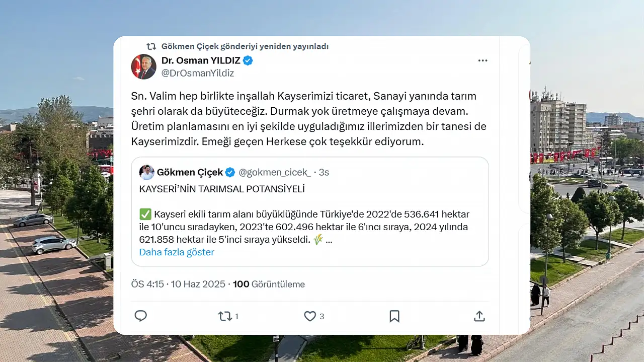Open Dr. Osman YILDIZ profile picture
This screenshot has height=362, width=644.
144,66
